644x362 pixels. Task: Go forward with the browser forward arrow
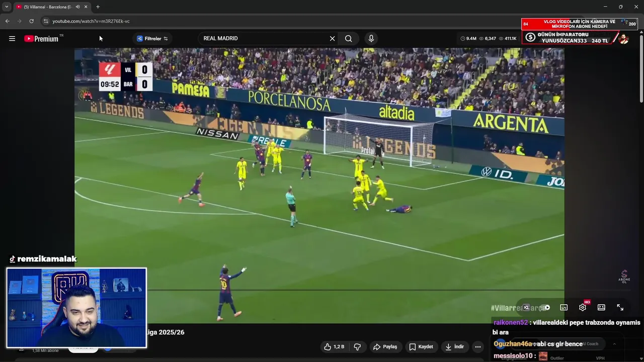tap(19, 21)
